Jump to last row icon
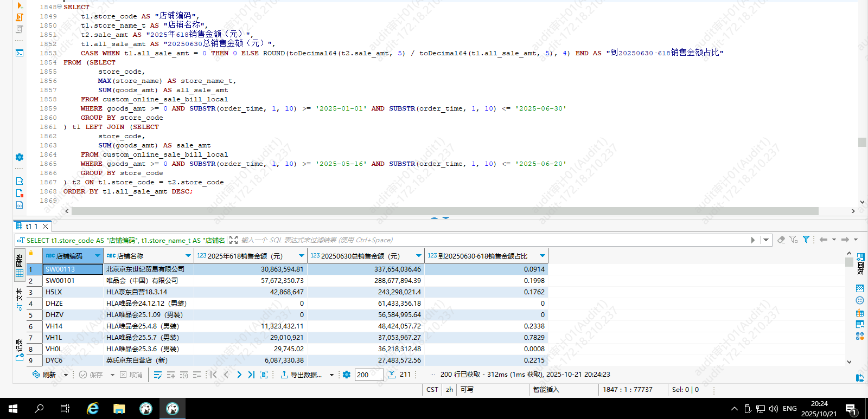The width and height of the screenshot is (868, 419). pyautogui.click(x=251, y=375)
